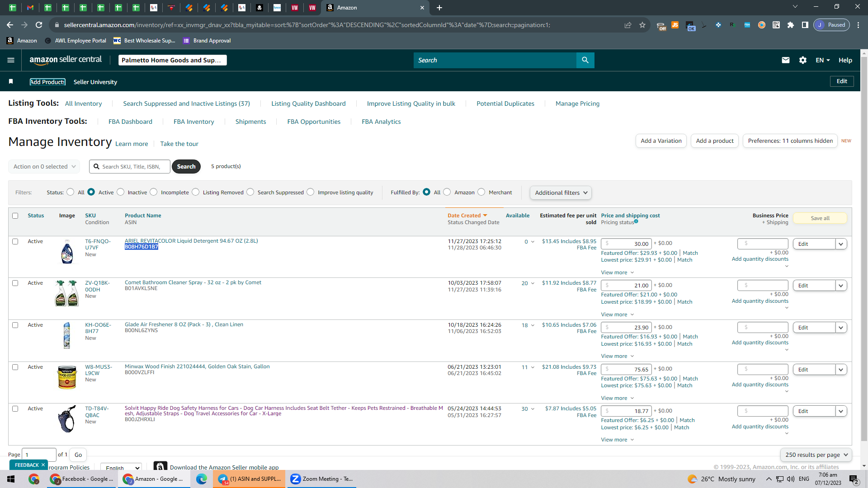Click the page number input field
The width and height of the screenshot is (868, 488).
(x=39, y=455)
